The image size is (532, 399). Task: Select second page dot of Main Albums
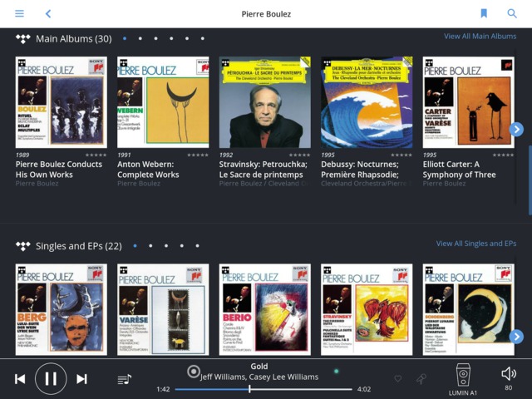[140, 38]
